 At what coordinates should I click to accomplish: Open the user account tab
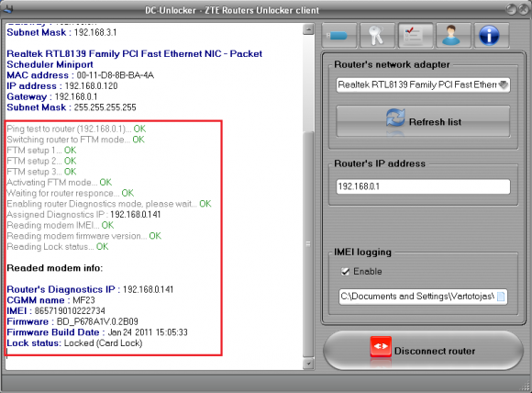pyautogui.click(x=453, y=35)
